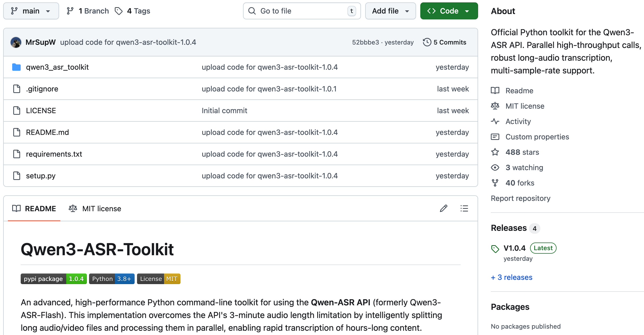The width and height of the screenshot is (644, 335).
Task: Open the qwen3_asr_toolkit folder icon
Action: 16,67
